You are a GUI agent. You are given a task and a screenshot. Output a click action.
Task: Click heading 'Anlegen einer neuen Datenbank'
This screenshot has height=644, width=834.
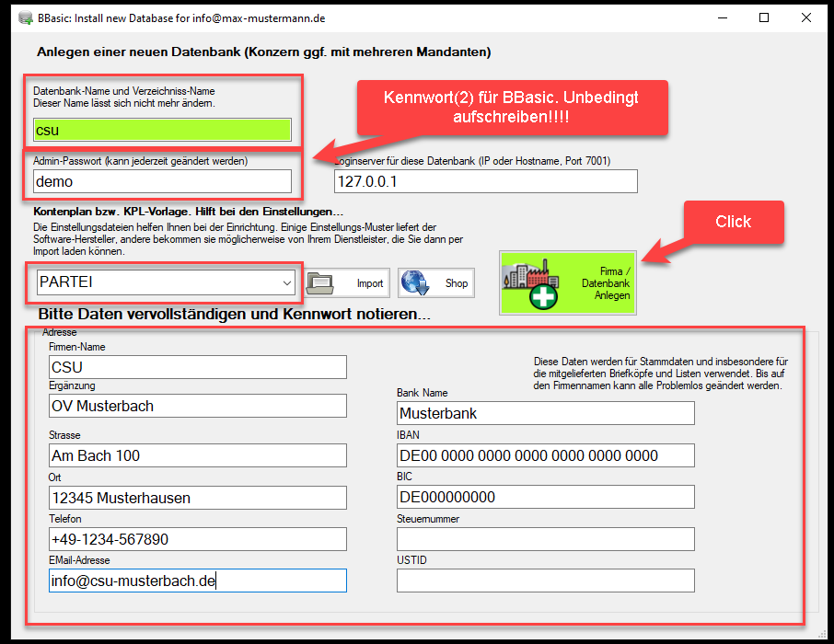point(139,52)
